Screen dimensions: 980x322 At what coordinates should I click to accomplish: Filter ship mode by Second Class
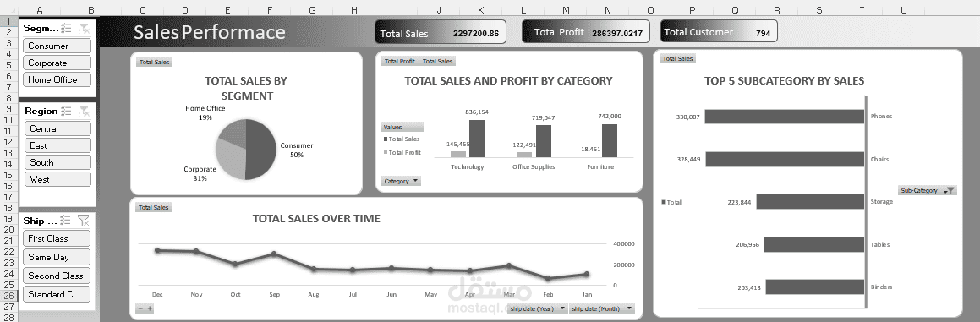point(57,276)
